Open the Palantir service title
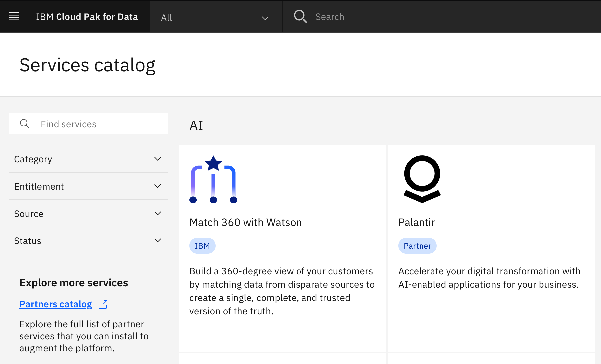This screenshot has height=364, width=601. tap(417, 222)
